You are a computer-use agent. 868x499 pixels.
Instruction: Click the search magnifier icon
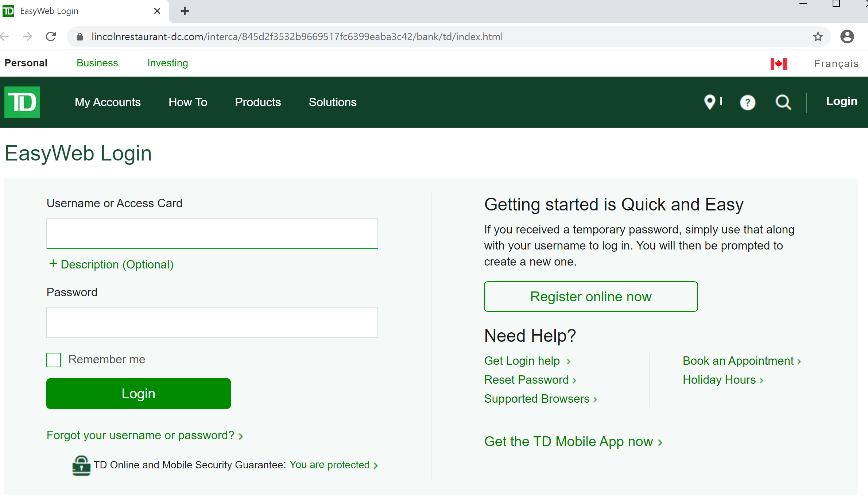tap(783, 102)
